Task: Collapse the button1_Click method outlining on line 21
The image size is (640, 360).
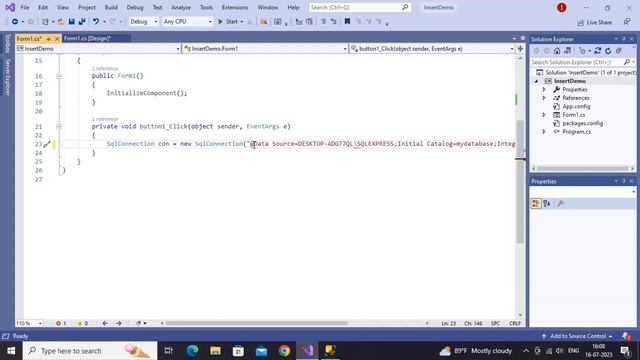Action: pos(59,127)
